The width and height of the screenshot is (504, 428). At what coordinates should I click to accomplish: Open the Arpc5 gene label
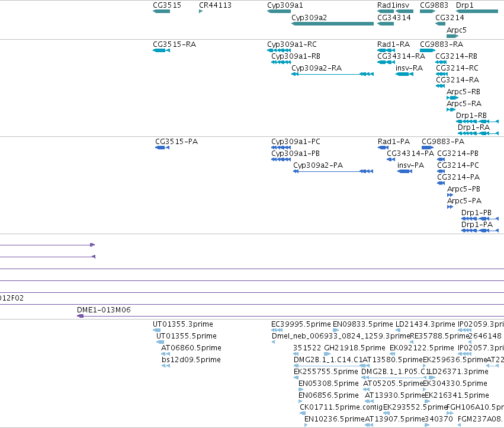[x=456, y=30]
